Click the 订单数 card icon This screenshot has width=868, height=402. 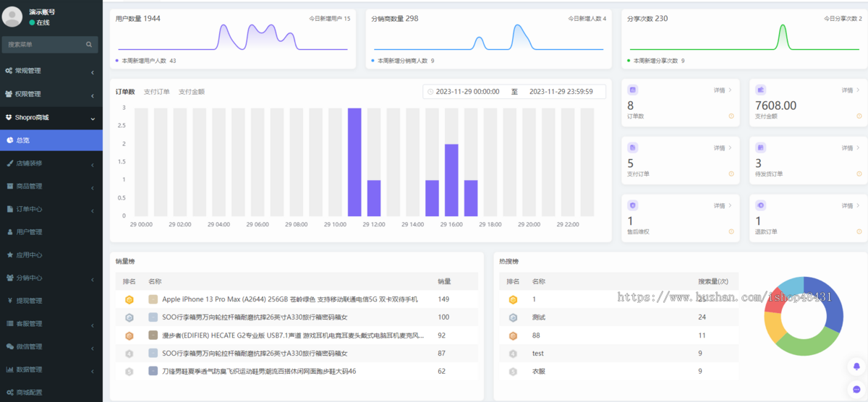pos(633,90)
